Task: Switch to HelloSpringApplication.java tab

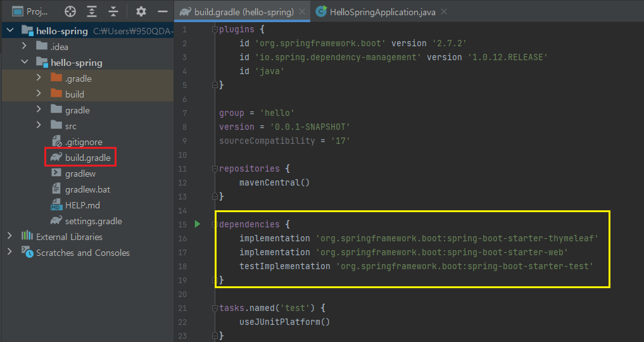Action: click(x=381, y=12)
